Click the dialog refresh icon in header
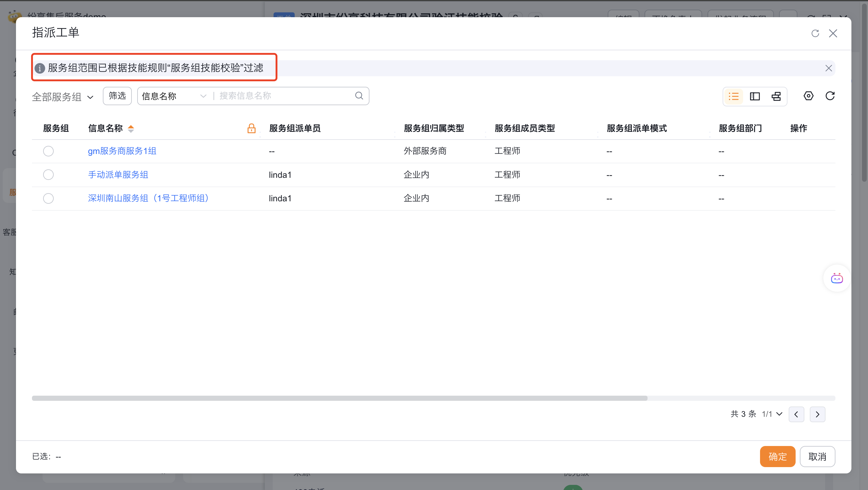Screen dimensions: 868x490 (x=815, y=33)
